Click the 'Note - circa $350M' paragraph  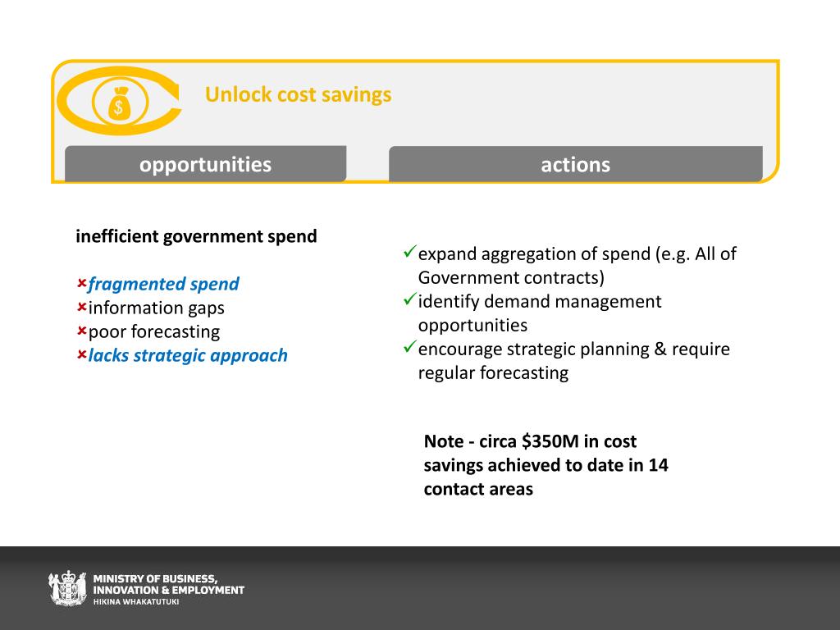[546, 465]
